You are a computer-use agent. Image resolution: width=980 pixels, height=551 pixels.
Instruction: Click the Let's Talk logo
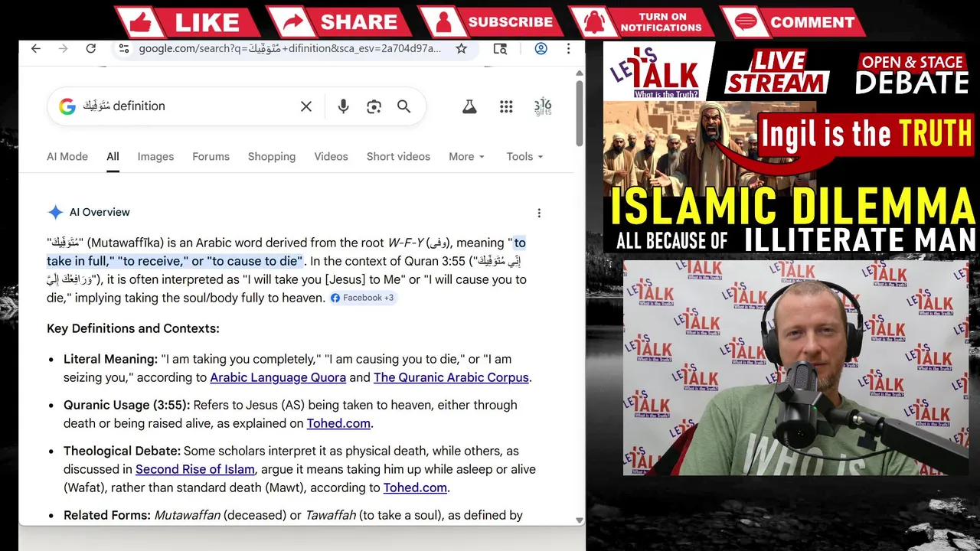pos(658,71)
